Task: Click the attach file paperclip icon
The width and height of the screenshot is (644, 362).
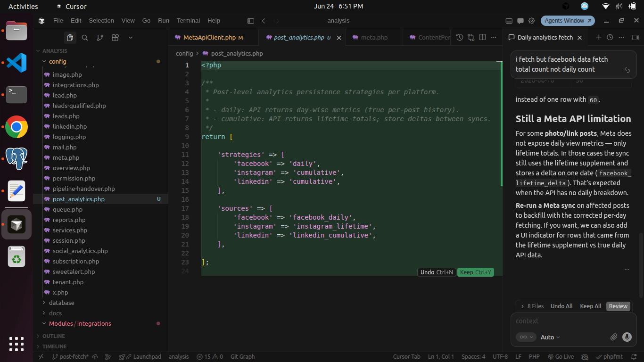Action: coord(613,337)
